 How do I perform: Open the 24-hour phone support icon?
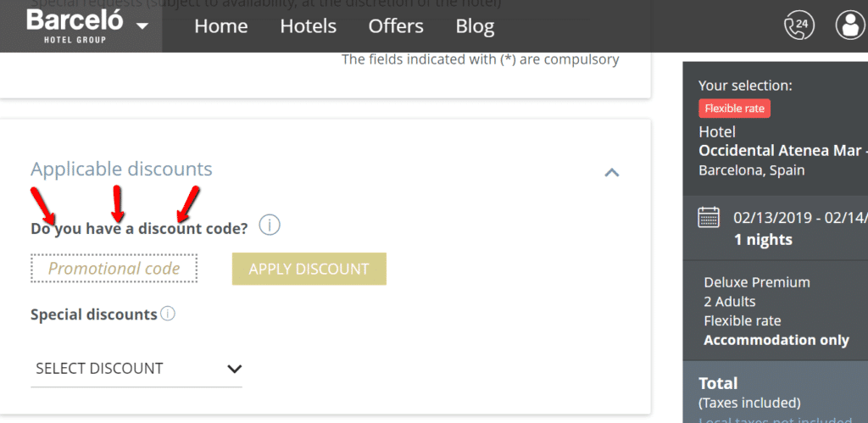[x=799, y=25]
